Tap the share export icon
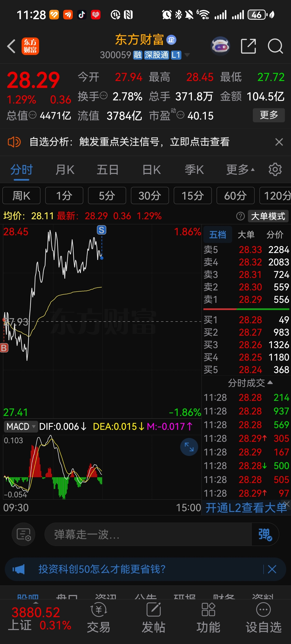The image size is (291, 644). coord(248,46)
